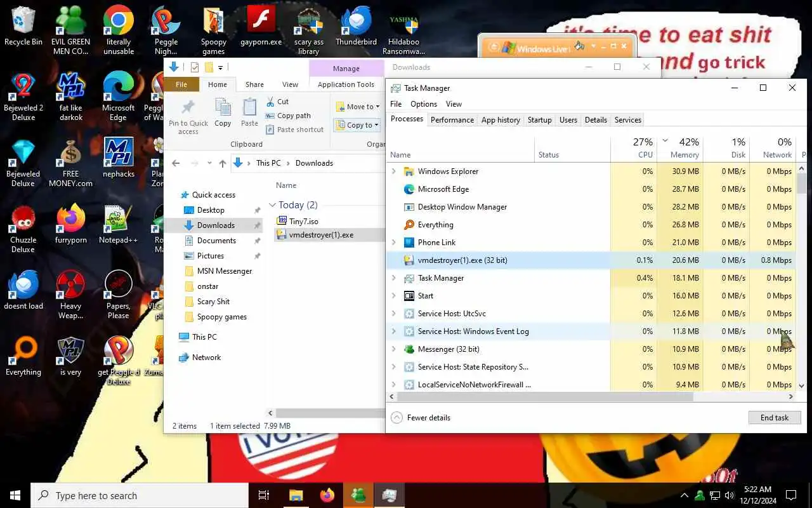Launch Bejeweled 2 Deluxe desktop icon
The height and width of the screenshot is (508, 812).
23,97
